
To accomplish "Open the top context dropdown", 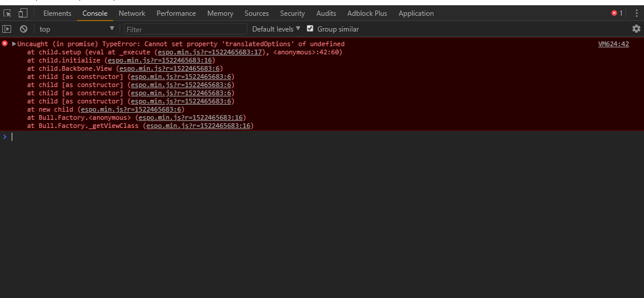I will (x=77, y=29).
